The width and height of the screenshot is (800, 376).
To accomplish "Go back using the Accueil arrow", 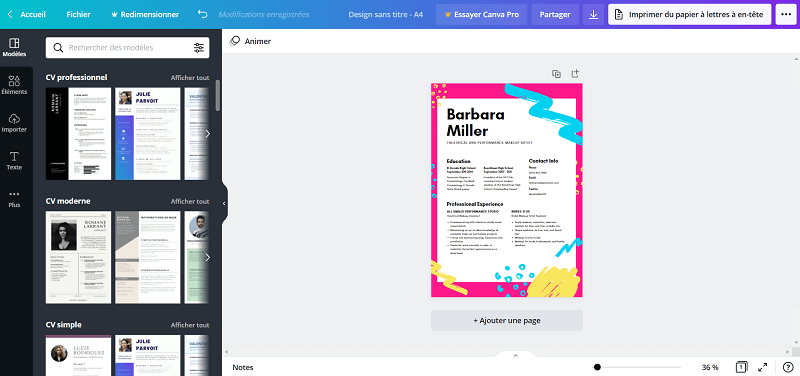I will pos(10,14).
